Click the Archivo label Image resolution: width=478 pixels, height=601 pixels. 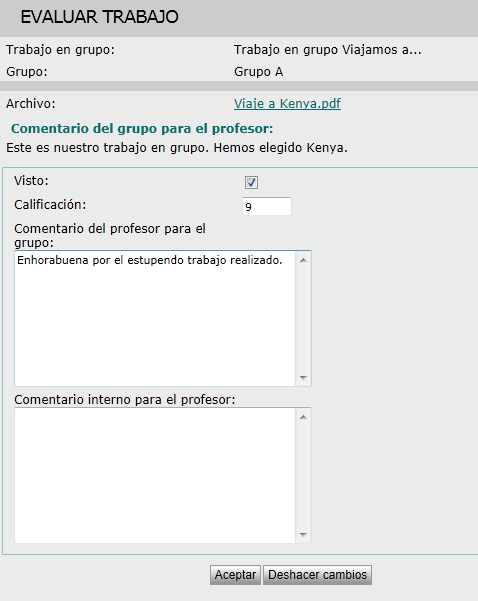[31, 103]
